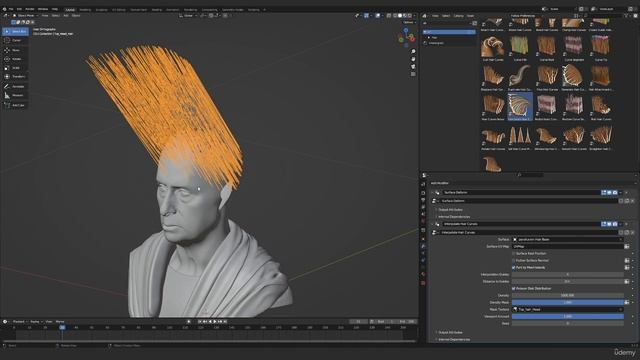
Task: Uncheck Poisson Disk Distribution
Action: coord(514,288)
